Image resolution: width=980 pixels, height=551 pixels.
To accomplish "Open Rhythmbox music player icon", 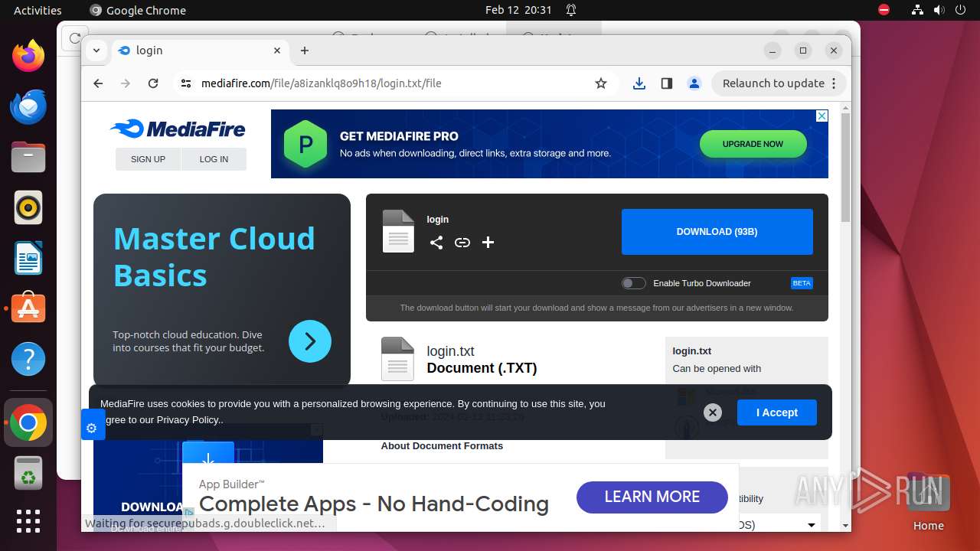I will point(28,207).
